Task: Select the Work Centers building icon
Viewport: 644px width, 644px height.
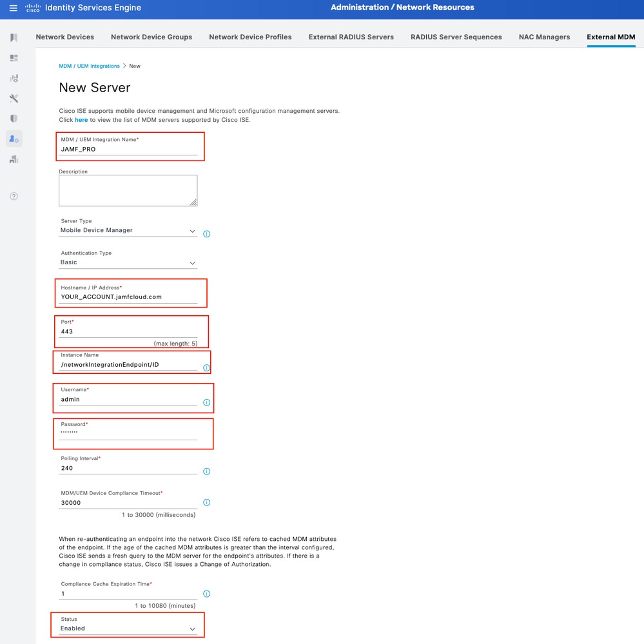Action: (13, 159)
